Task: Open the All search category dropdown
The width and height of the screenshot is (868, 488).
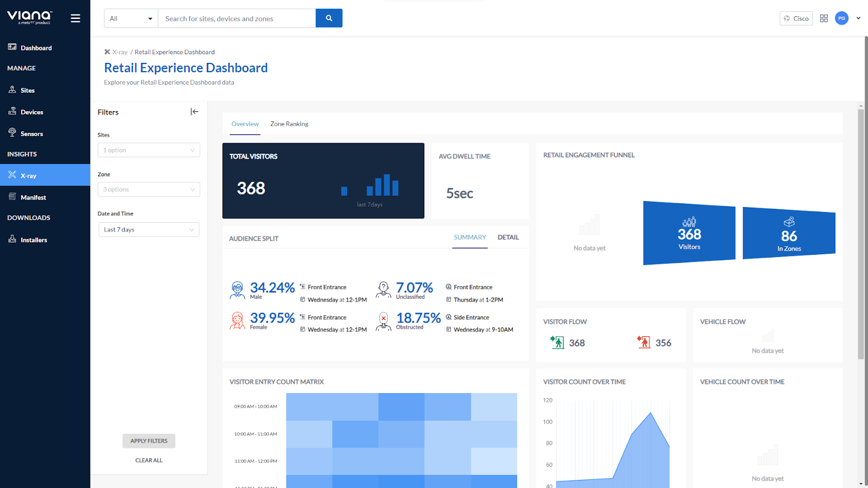Action: click(131, 18)
